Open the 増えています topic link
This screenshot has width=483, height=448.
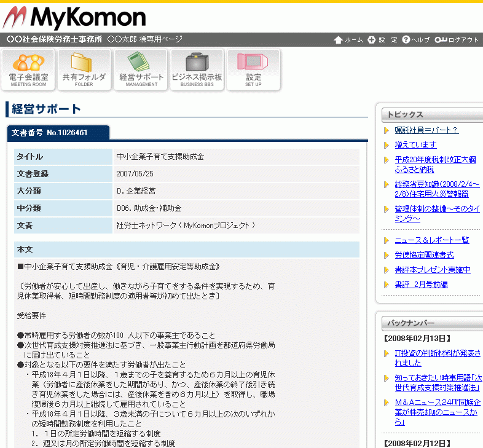415,145
